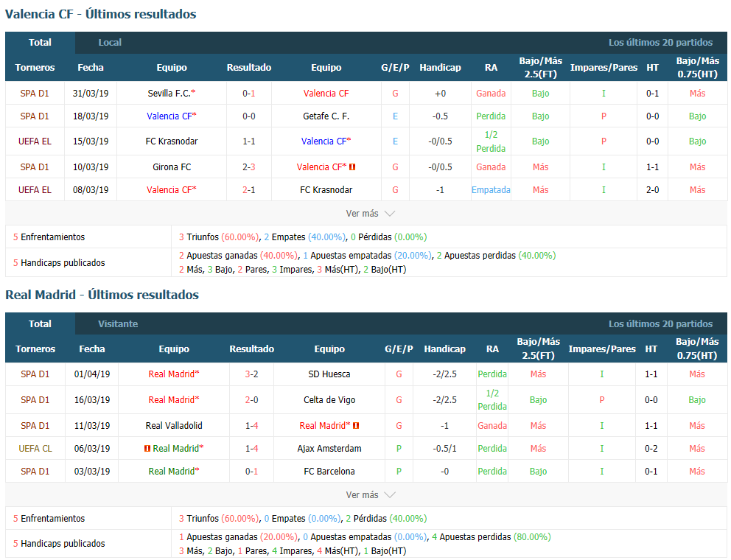731x560 pixels.
Task: Click the date 06/03/19
Action: pyautogui.click(x=92, y=449)
